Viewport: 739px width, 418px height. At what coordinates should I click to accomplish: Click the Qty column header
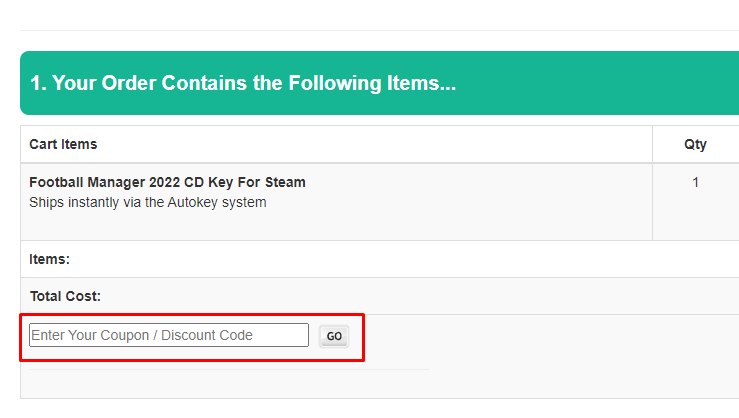click(x=695, y=144)
